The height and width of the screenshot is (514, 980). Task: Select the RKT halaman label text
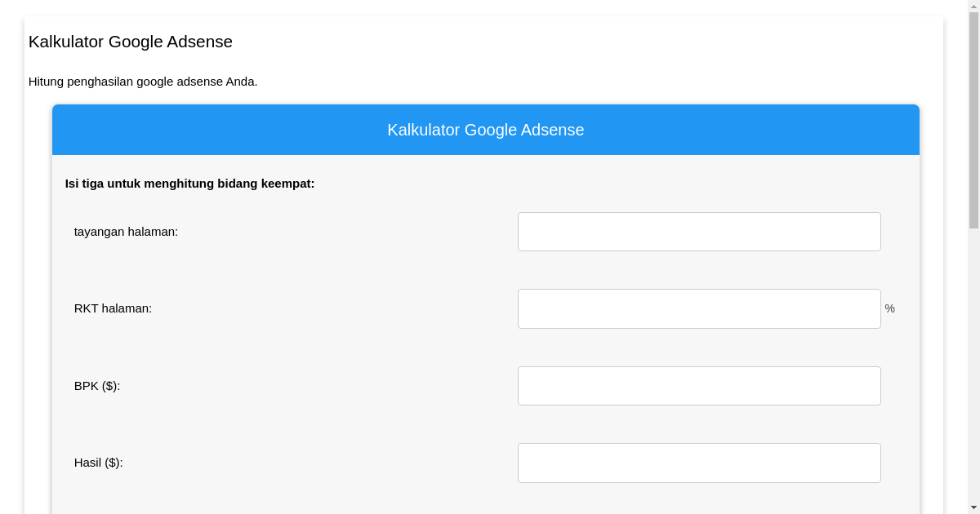[113, 308]
